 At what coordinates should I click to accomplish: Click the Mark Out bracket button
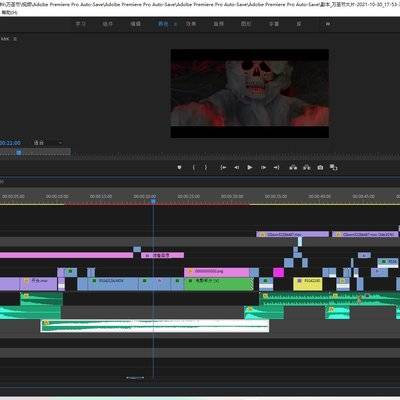[206, 167]
